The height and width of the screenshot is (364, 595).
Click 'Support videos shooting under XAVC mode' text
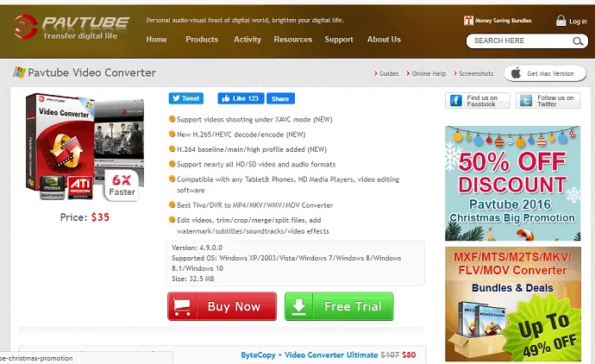tap(244, 120)
